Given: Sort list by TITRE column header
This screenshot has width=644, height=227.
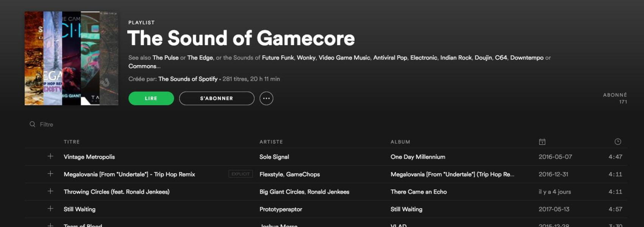Looking at the screenshot, I should 72,142.
